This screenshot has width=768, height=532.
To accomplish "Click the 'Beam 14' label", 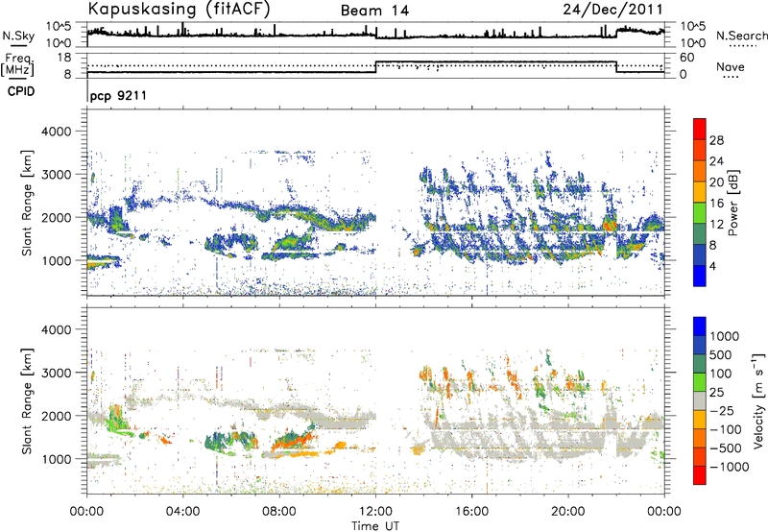I will pyautogui.click(x=374, y=11).
